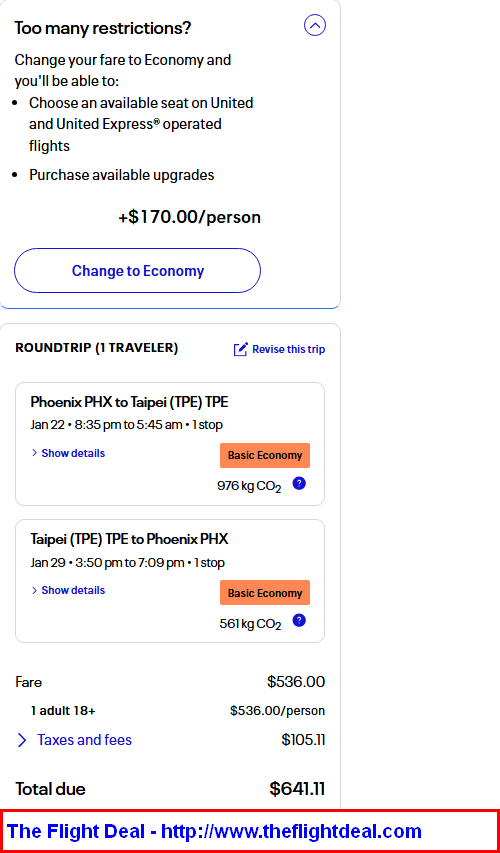
Task: Click the chevron before outbound Show details
Action: (x=34, y=453)
